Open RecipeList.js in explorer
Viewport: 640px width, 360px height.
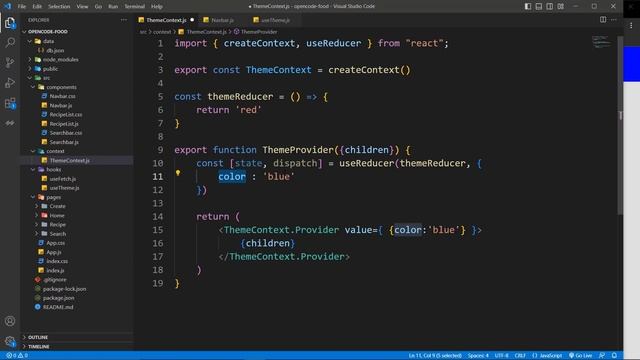point(64,124)
